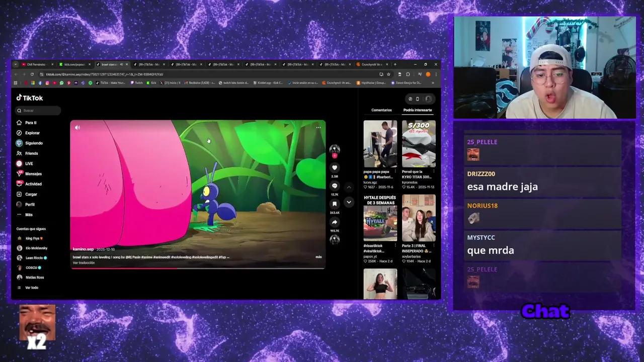Viewport: 644px width, 362px height.
Task: Click Ver traducción under caption
Action: 84,263
